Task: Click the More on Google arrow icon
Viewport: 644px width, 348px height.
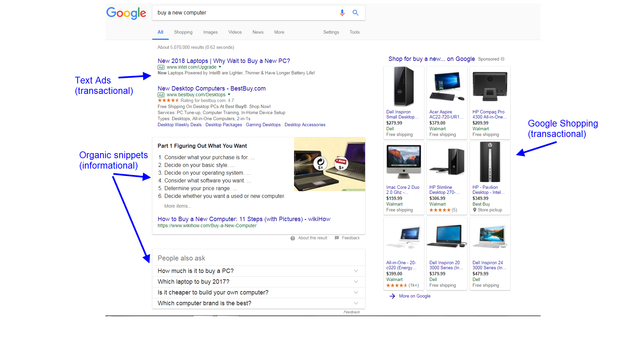Action: pyautogui.click(x=392, y=296)
